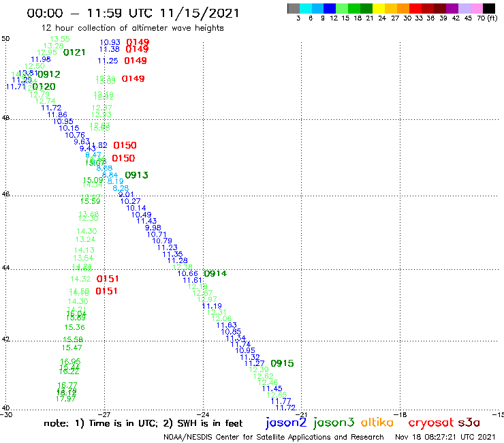Click the wave height value '12.97'
This screenshot has width=504, height=443.
(207, 299)
